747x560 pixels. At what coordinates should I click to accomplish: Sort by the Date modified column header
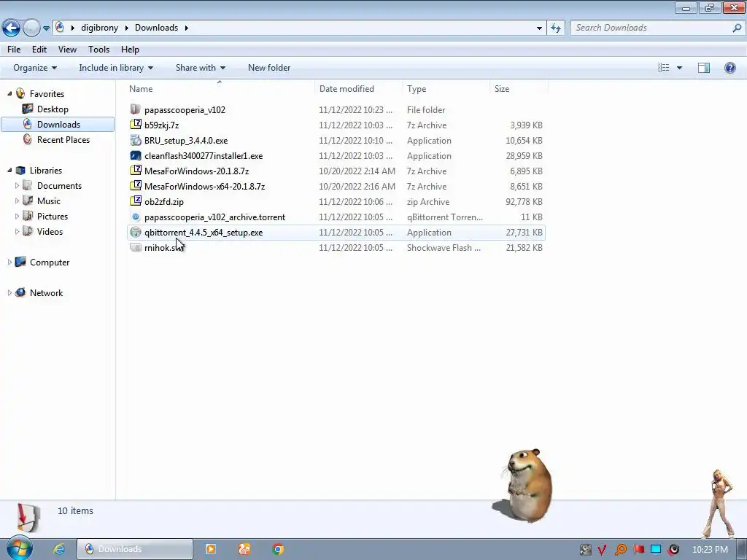point(358,88)
